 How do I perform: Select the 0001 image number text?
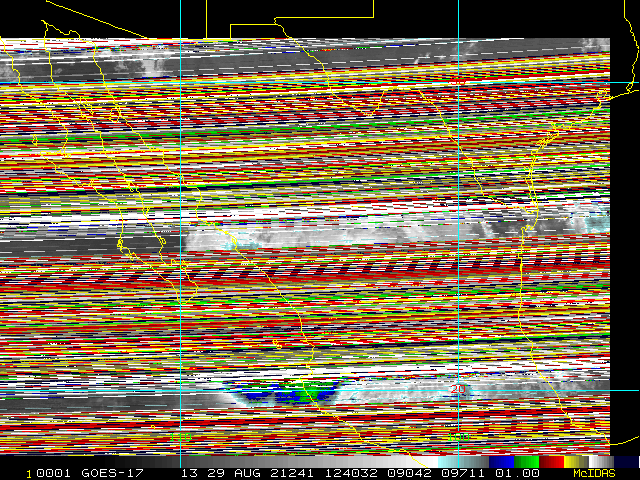(x=53, y=473)
